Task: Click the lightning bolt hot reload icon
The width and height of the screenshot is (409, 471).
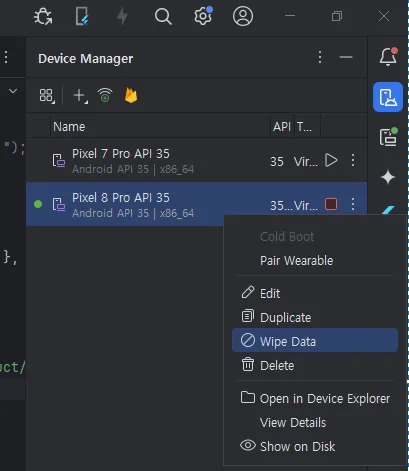Action: point(123,16)
